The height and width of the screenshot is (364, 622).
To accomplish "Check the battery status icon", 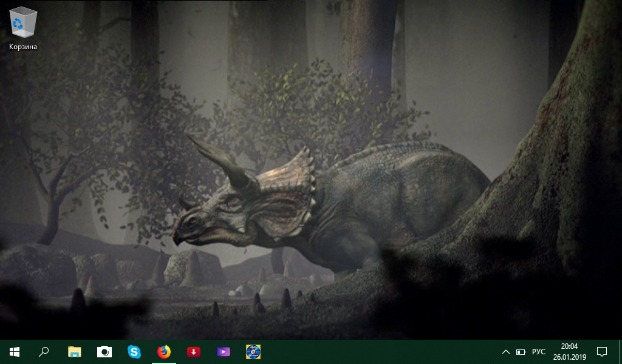I will coord(521,352).
